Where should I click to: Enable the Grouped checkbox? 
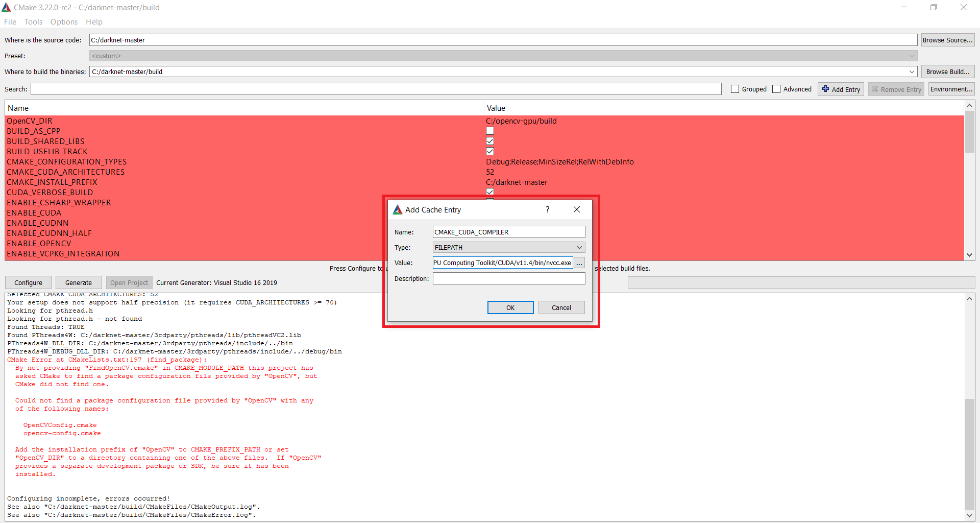pos(735,88)
